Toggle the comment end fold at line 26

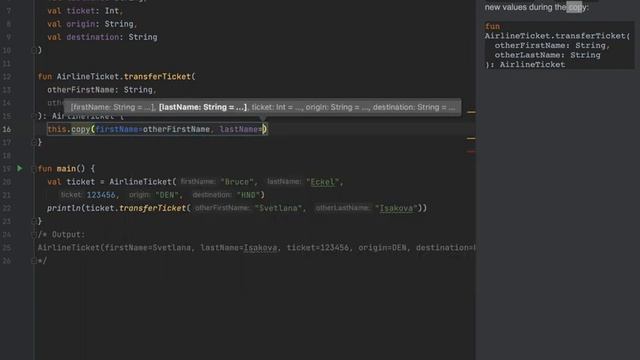pyautogui.click(x=34, y=260)
